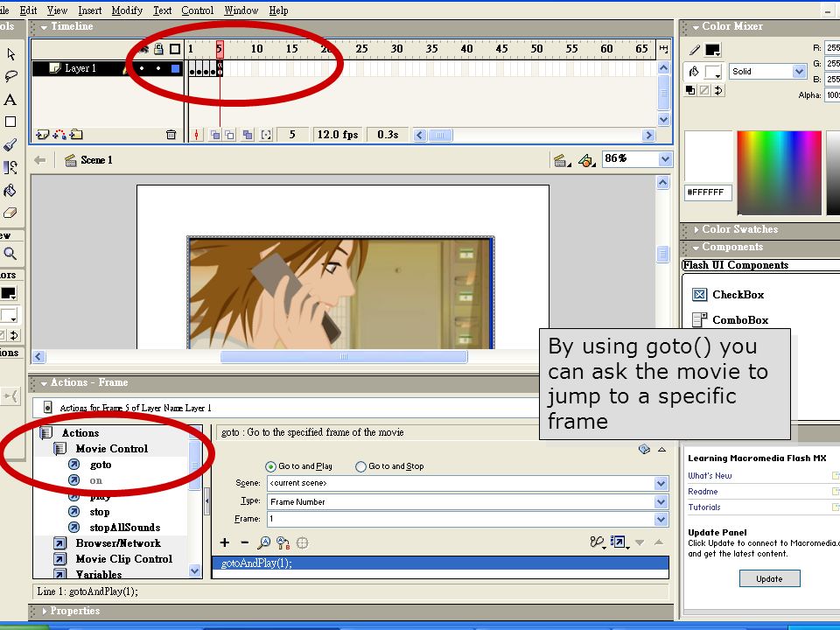Toggle Layer 1 outline color square
The width and height of the screenshot is (840, 630).
[x=175, y=68]
